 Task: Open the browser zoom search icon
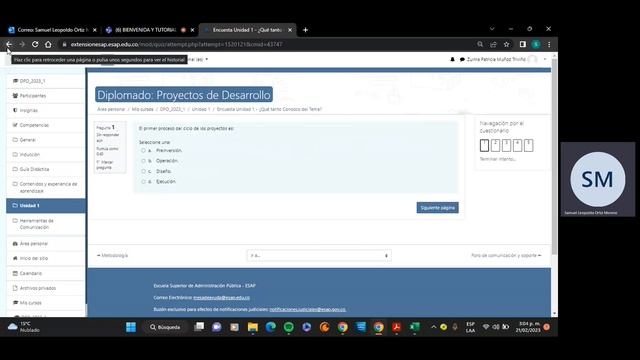coord(480,44)
